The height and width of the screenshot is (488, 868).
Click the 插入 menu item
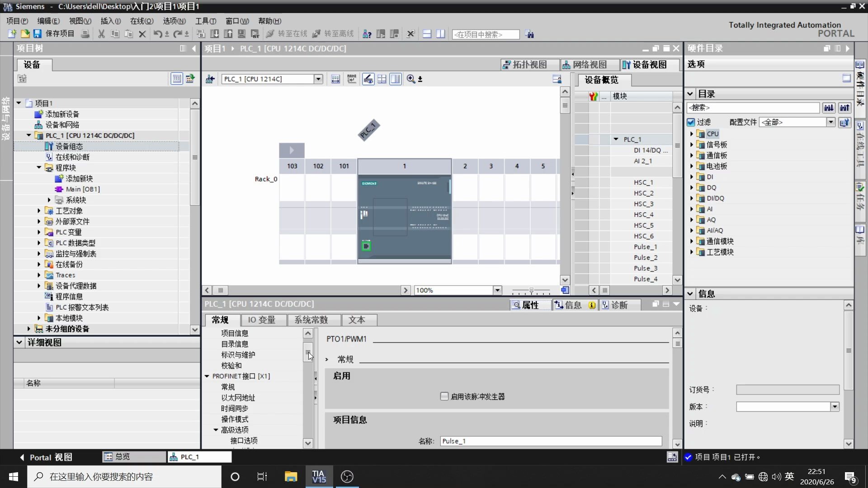[x=109, y=21]
